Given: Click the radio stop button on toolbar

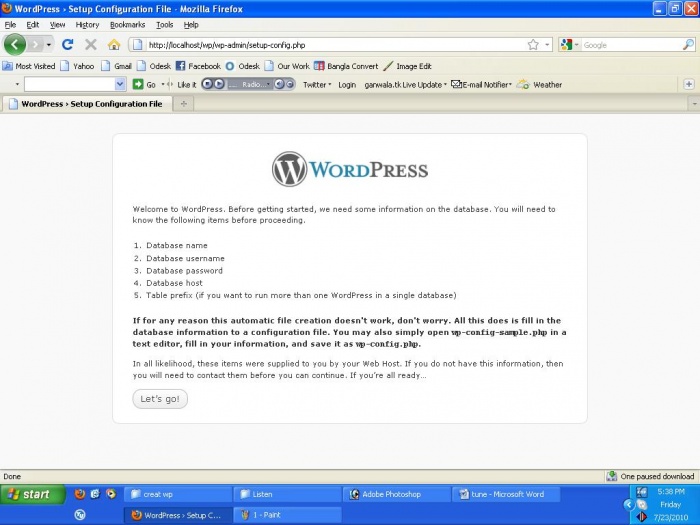Looking at the screenshot, I should coord(208,84).
